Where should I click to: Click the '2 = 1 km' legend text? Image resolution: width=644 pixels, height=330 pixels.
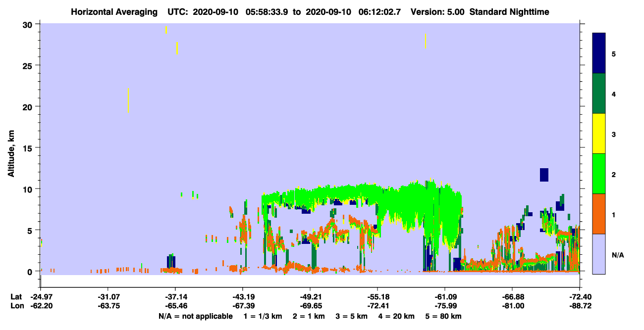point(309,316)
